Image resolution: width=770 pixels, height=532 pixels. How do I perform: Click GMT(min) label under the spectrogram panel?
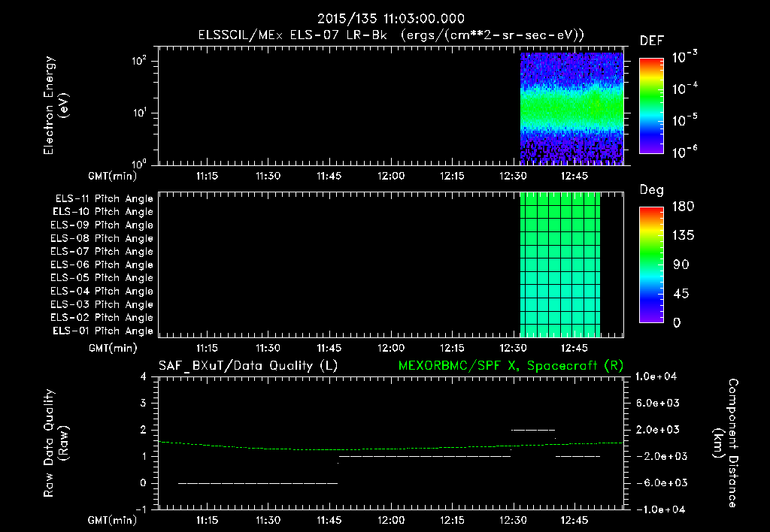click(x=112, y=176)
